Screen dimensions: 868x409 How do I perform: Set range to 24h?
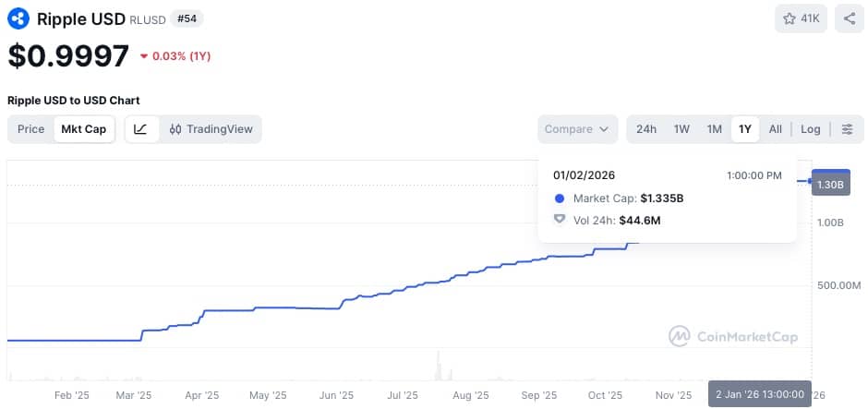(646, 129)
